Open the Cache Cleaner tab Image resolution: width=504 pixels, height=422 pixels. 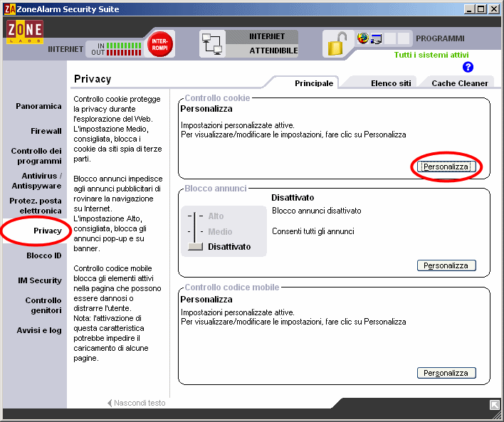[459, 83]
